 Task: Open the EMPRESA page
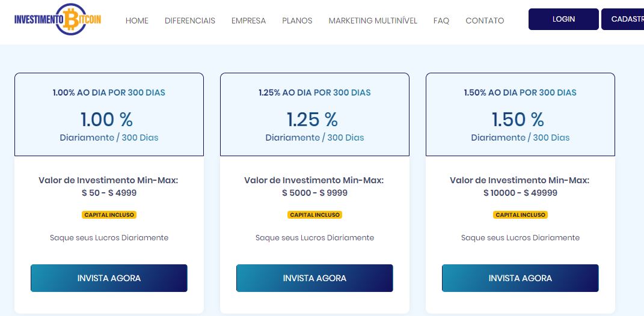coord(248,20)
